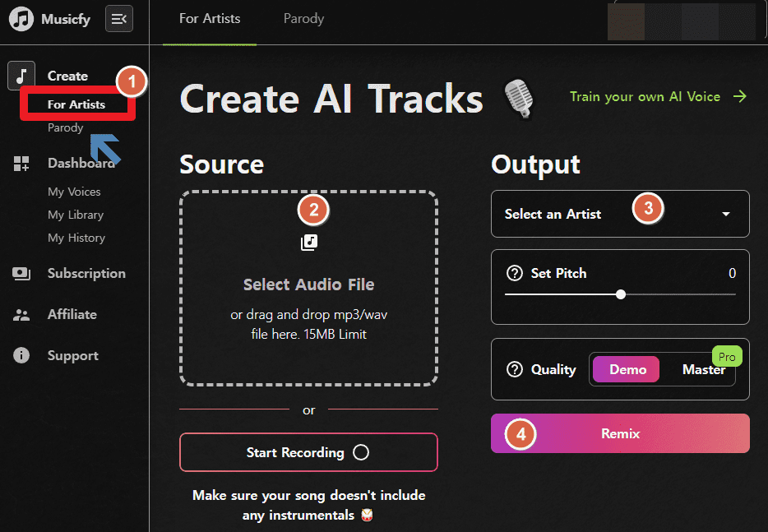Click the Set Pitch slider handle
768x532 pixels.
[x=621, y=294]
